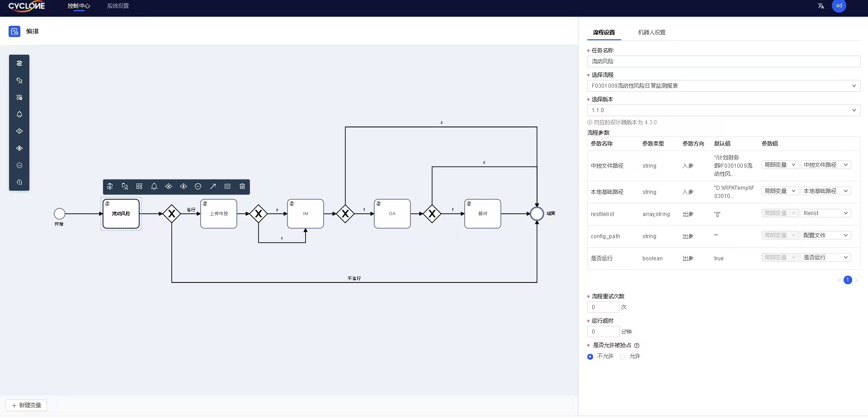Open 控制中心 in top navigation
Screen dimensions: 868x418
tap(79, 6)
